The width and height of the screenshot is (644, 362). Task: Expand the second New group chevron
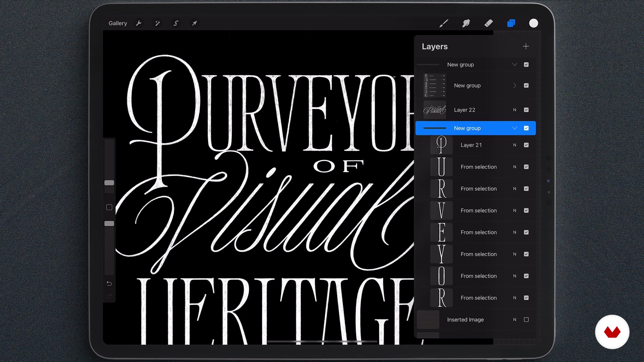(515, 85)
